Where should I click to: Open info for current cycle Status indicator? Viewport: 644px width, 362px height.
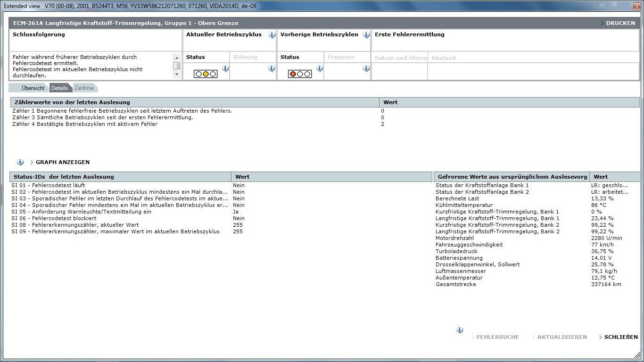(x=225, y=69)
